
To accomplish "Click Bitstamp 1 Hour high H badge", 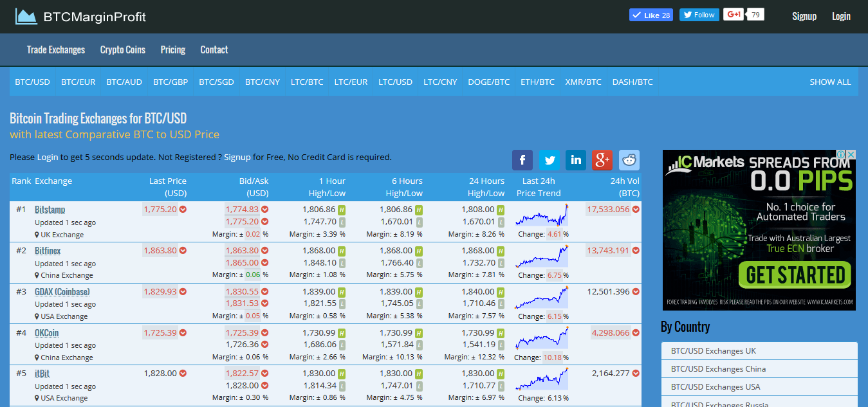I will pos(342,210).
